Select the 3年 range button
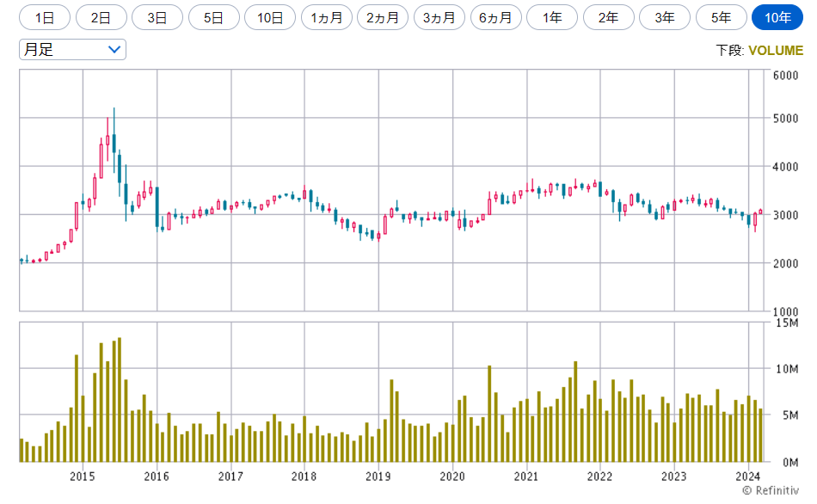 [x=664, y=17]
